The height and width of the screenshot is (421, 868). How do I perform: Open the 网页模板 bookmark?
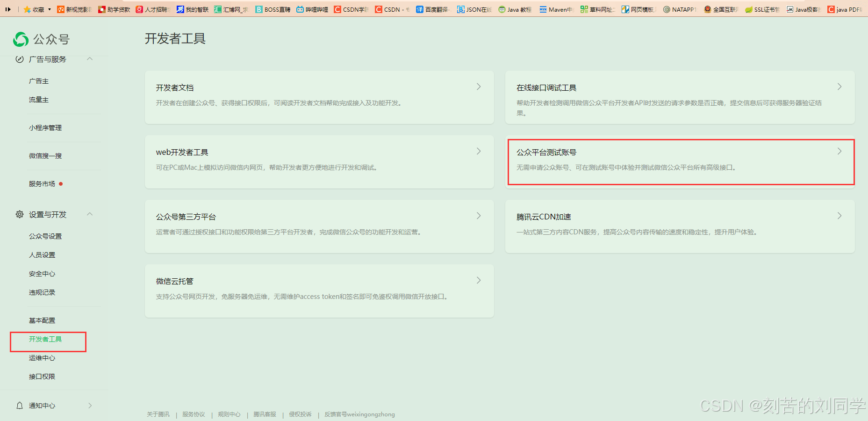point(639,9)
